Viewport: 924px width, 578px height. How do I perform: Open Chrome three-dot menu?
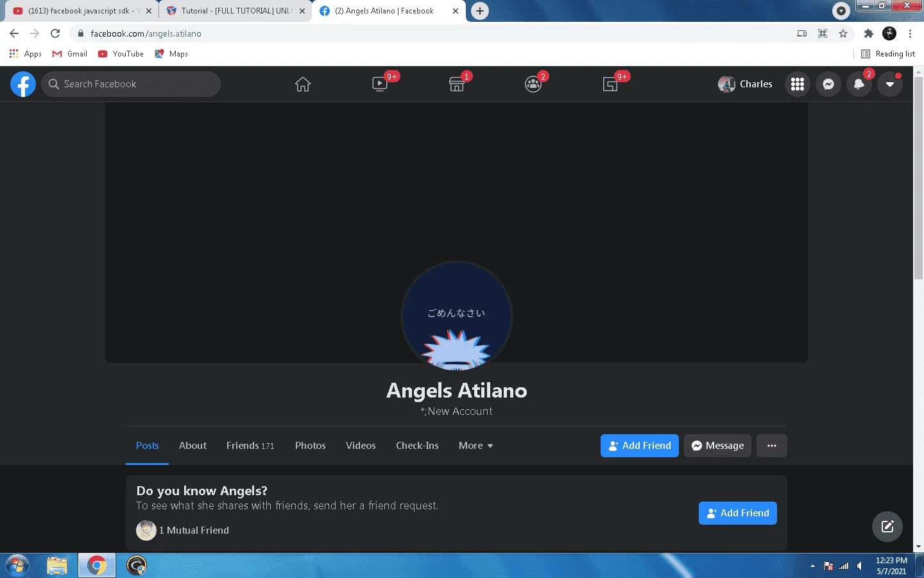coord(910,33)
